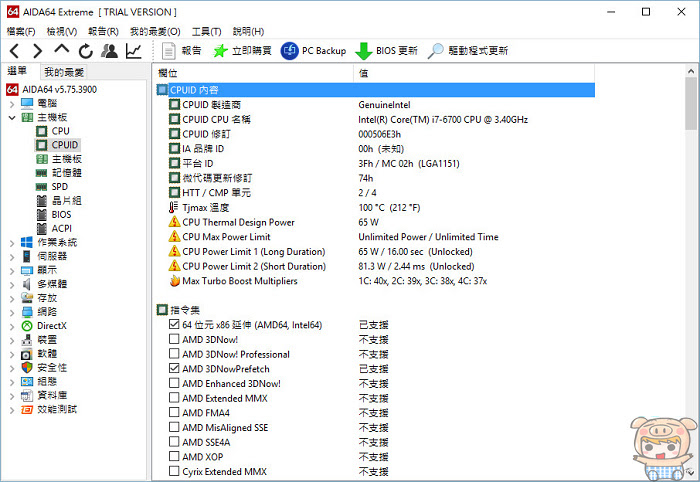Select the BIOS tree item
The width and height of the screenshot is (700, 482).
pyautogui.click(x=54, y=215)
